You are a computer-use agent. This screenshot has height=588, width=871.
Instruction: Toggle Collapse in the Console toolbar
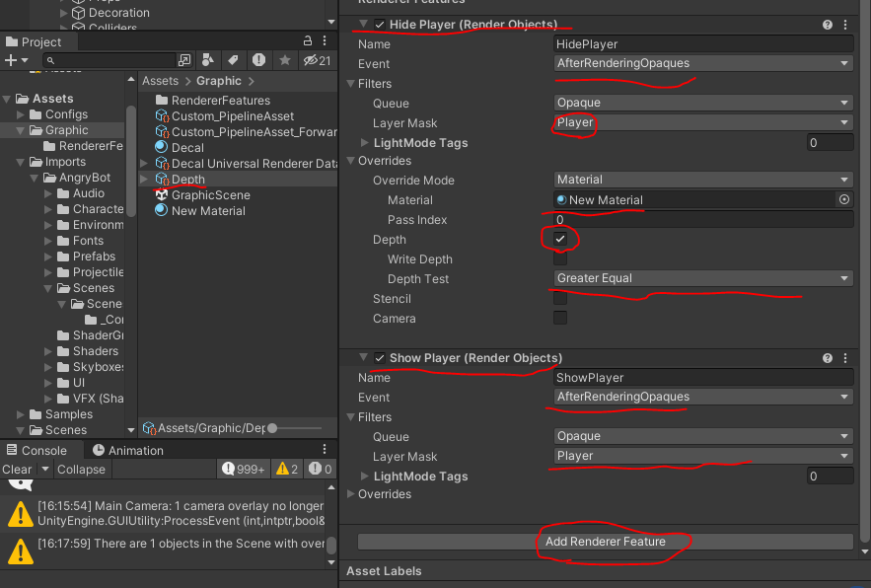(81, 469)
